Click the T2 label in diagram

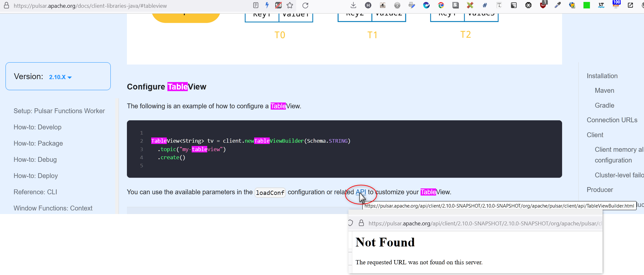point(466,34)
